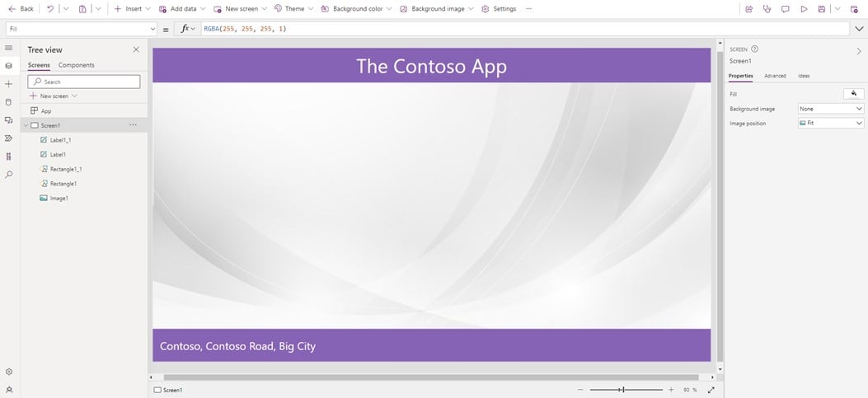
Task: Open Image position Fit dropdown
Action: (831, 124)
